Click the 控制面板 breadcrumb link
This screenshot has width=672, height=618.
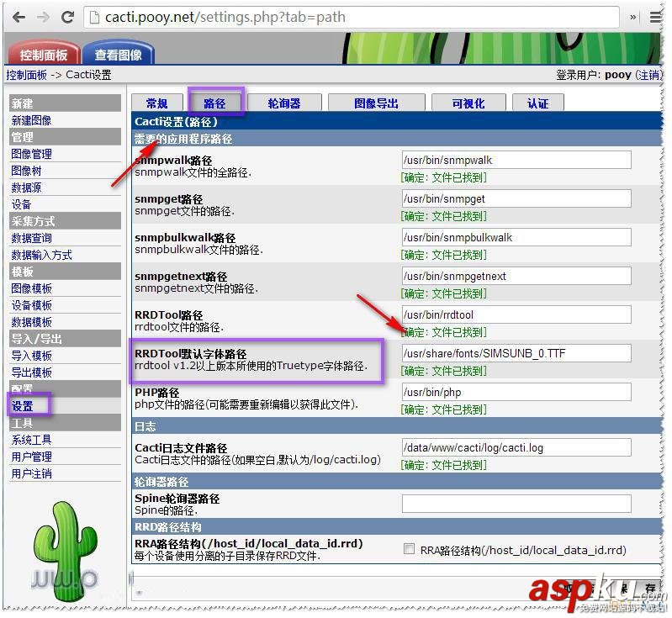(27, 75)
